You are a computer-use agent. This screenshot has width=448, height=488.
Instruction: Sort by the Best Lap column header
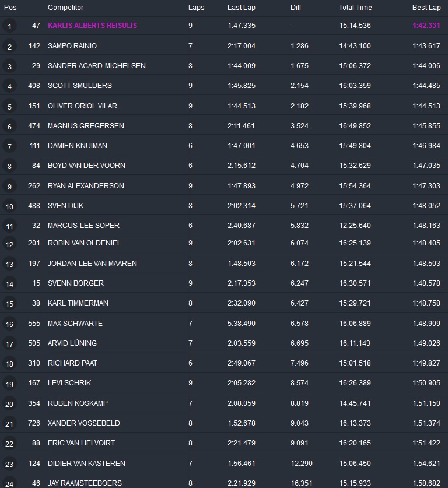(x=426, y=8)
